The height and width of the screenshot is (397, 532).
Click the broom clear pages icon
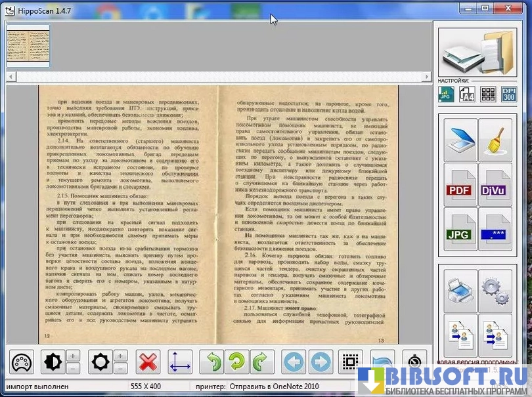(x=495, y=140)
